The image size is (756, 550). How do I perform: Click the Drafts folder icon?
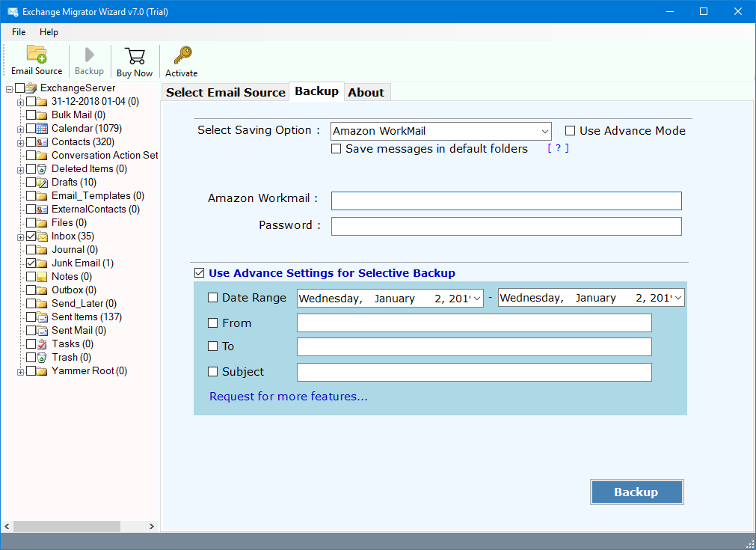click(x=43, y=183)
